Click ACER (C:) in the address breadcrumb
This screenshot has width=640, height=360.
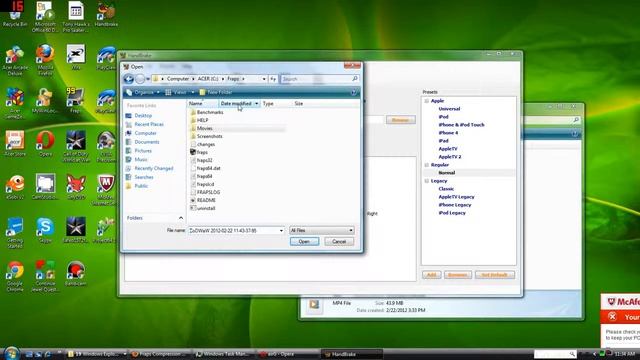pyautogui.click(x=208, y=79)
